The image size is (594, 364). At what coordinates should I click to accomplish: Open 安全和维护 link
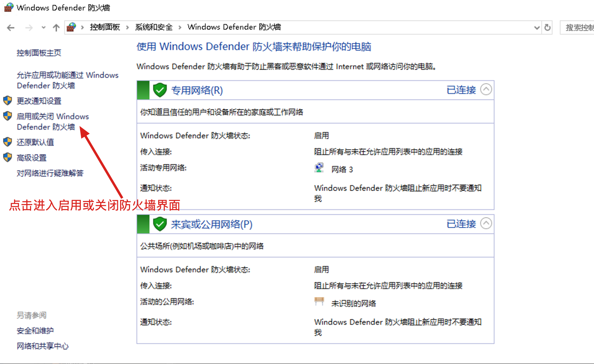click(x=35, y=331)
